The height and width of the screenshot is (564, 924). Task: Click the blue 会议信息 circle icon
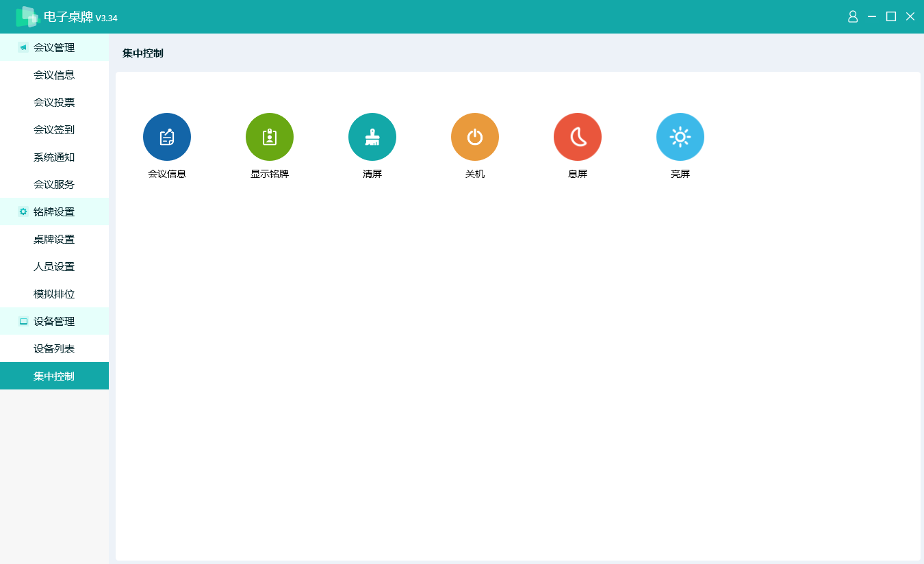(167, 137)
